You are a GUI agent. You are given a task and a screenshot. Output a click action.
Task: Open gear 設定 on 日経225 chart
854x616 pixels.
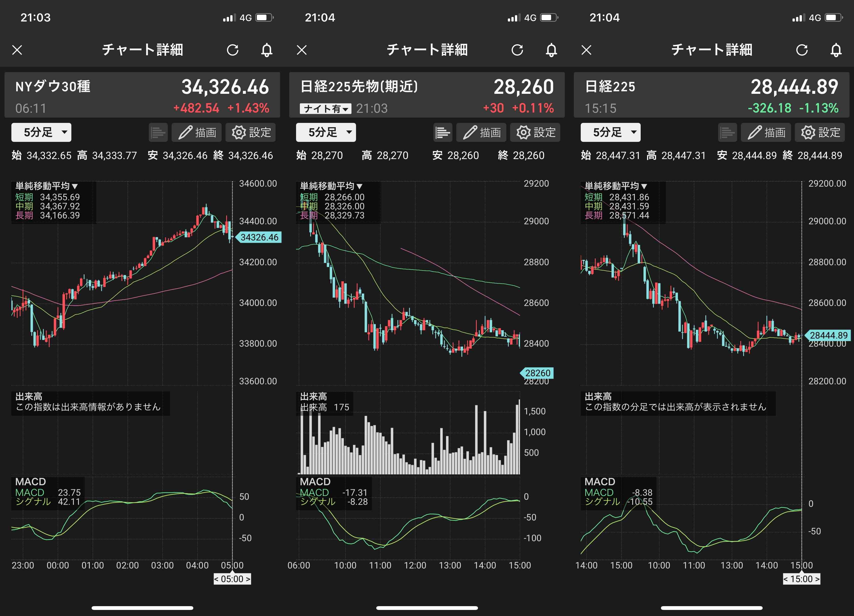click(820, 133)
